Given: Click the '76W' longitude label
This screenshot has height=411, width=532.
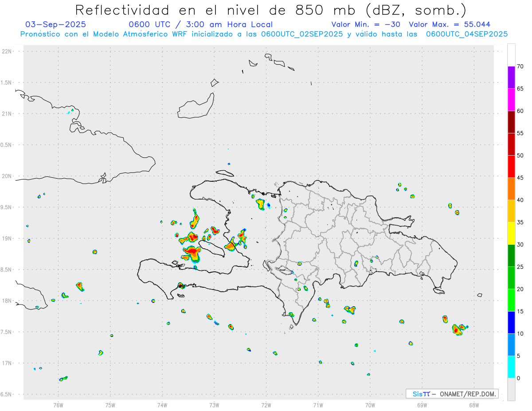Looking at the screenshot, I should coord(58,404).
